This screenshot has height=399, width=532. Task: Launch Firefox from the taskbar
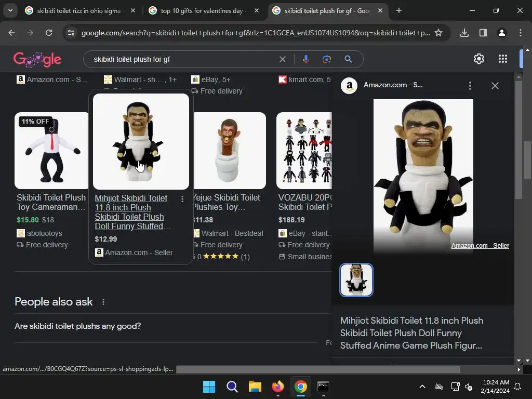tap(278, 387)
